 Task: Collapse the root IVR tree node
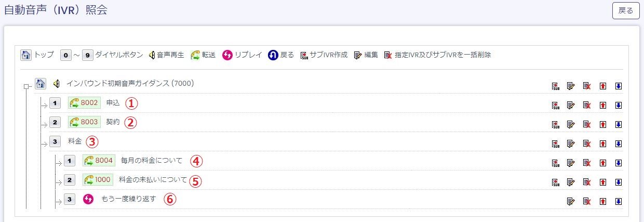coord(25,86)
